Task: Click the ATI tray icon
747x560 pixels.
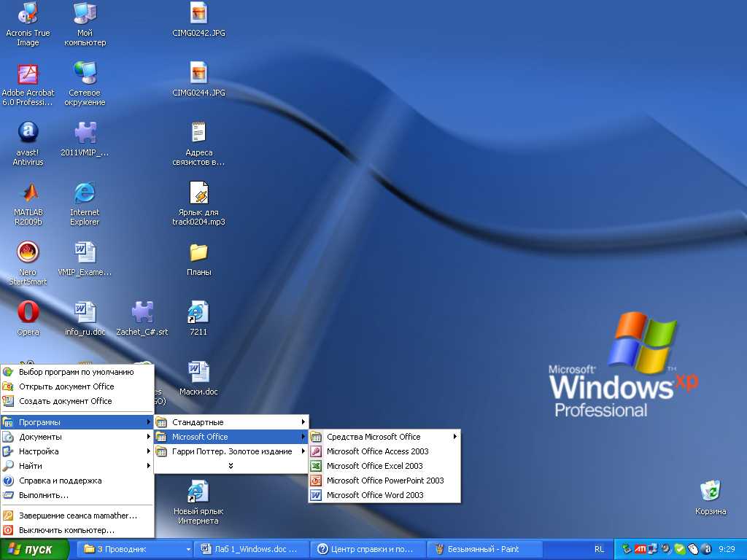Action: coord(640,549)
